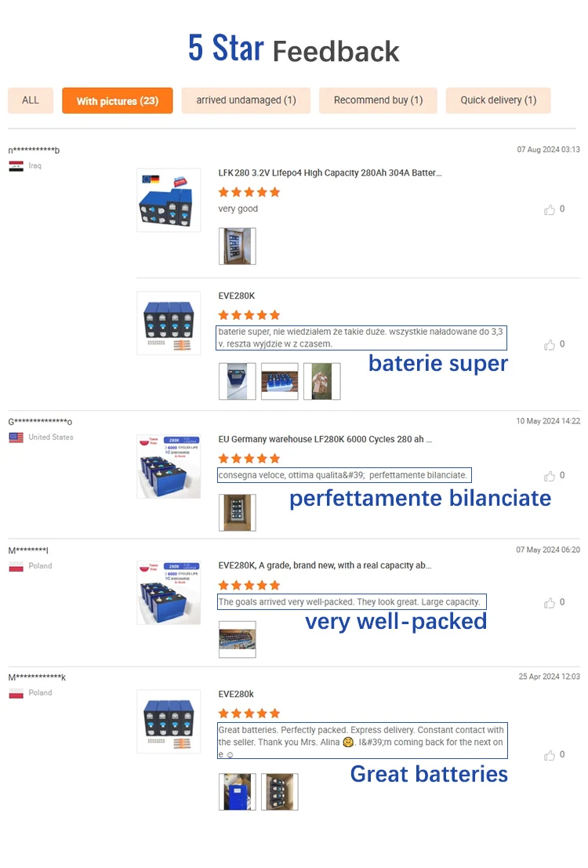
Task: Like the "consegna veloce" review thumbs-up
Action: [x=550, y=476]
